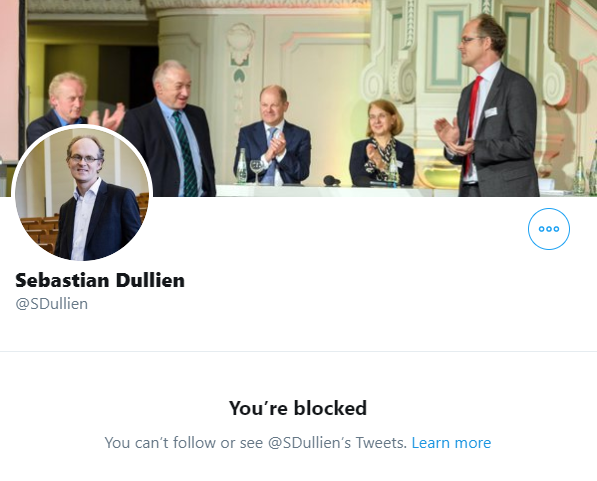Click the wine glass on the table
The height and width of the screenshot is (481, 597).
click(x=257, y=171)
